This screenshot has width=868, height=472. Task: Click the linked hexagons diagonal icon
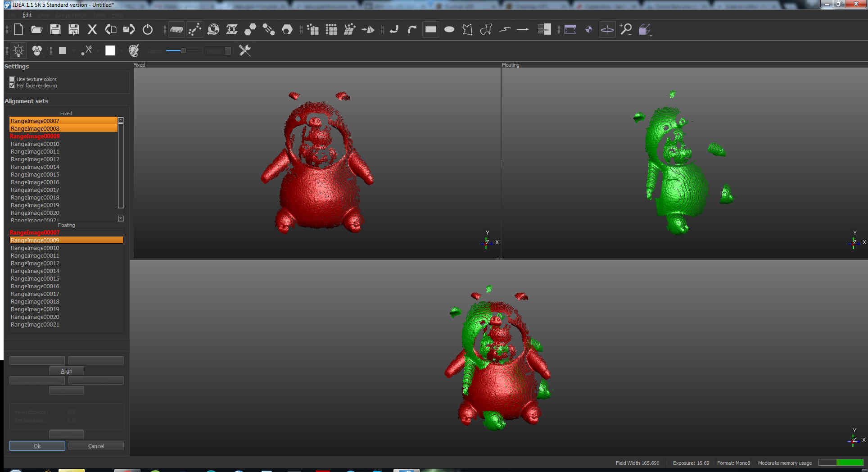click(269, 30)
